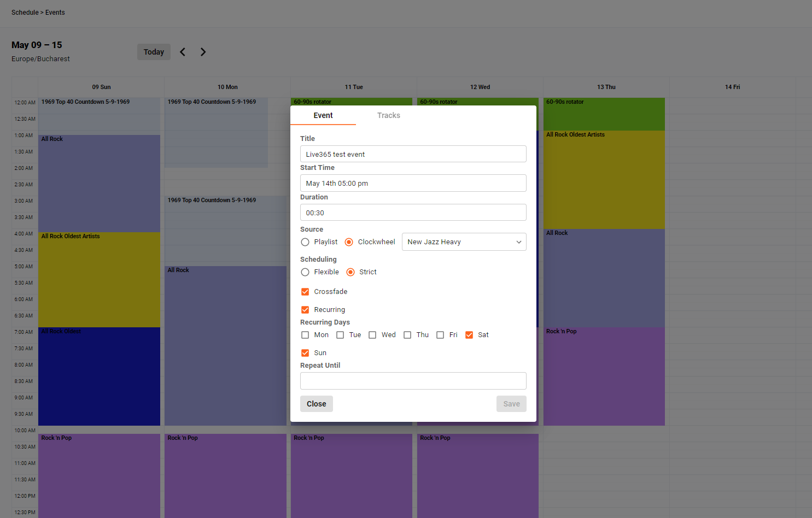Click the Today button
This screenshot has height=518, width=812.
click(154, 51)
